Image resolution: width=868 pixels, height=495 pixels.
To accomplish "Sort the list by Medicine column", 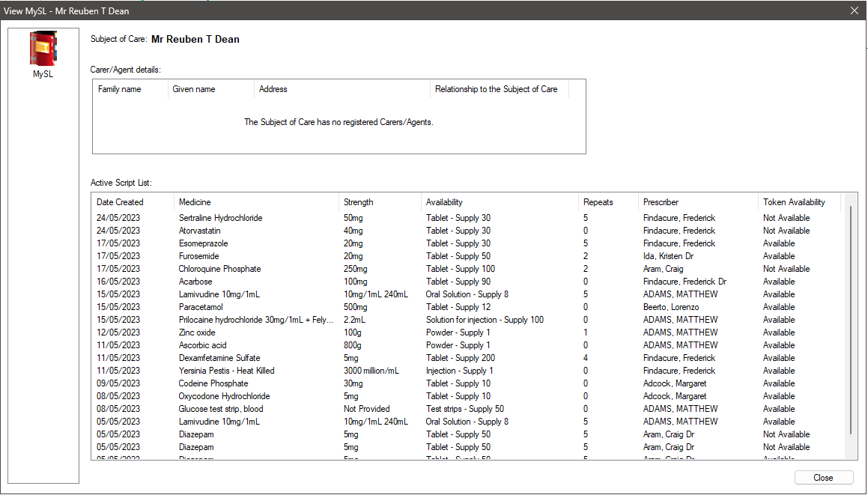I will coord(255,202).
